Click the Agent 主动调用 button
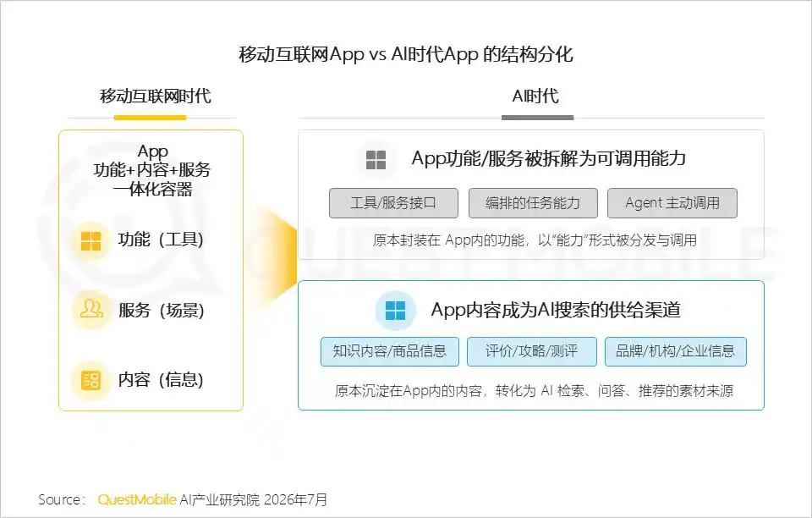812x518 pixels. click(x=672, y=203)
